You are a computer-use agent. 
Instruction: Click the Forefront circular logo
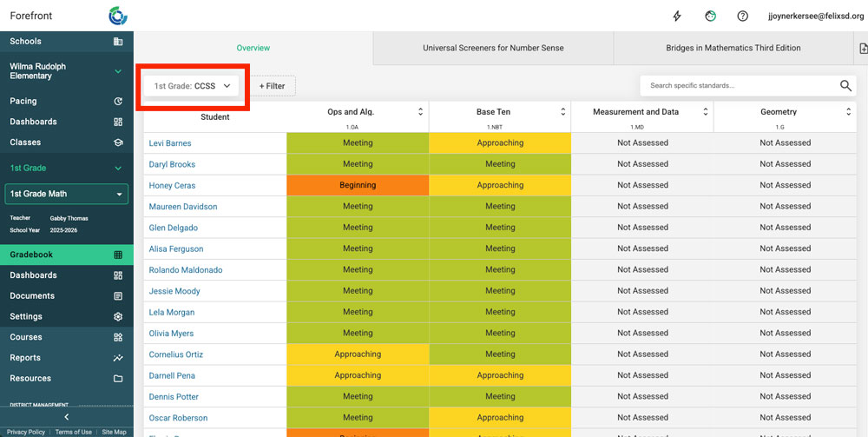tap(118, 16)
